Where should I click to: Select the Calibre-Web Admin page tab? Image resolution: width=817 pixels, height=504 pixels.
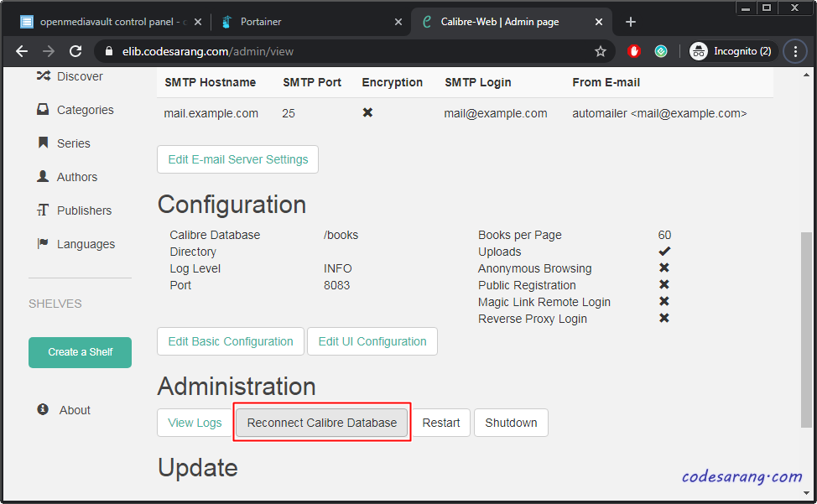pos(500,22)
